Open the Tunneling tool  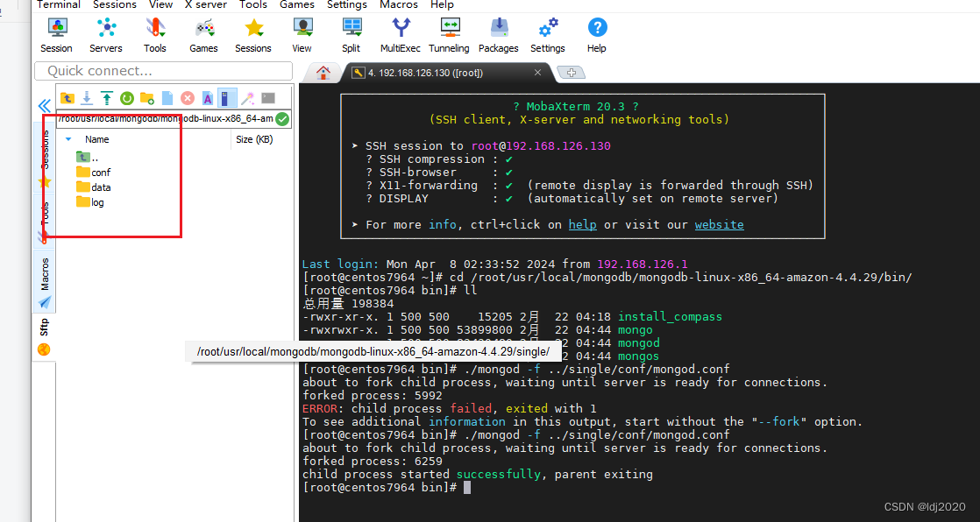pos(448,35)
